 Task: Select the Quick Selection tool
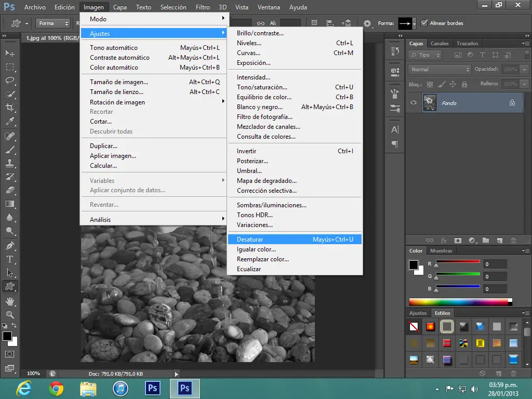click(x=10, y=94)
